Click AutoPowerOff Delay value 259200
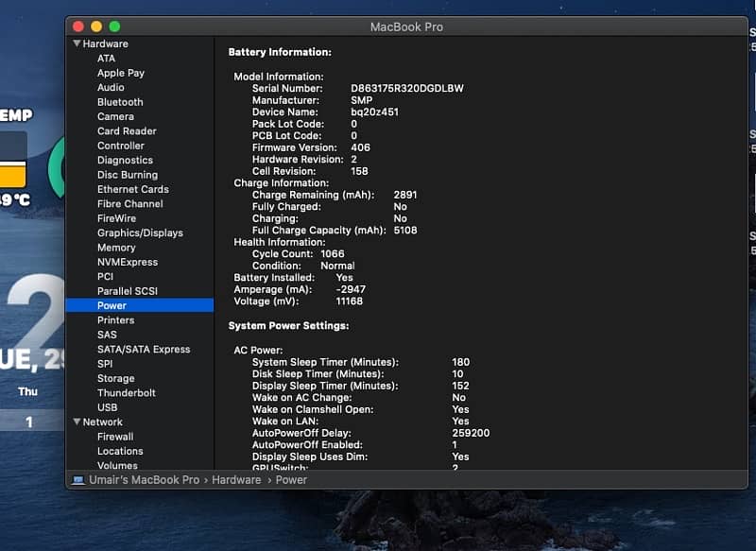756x551 pixels. (471, 433)
